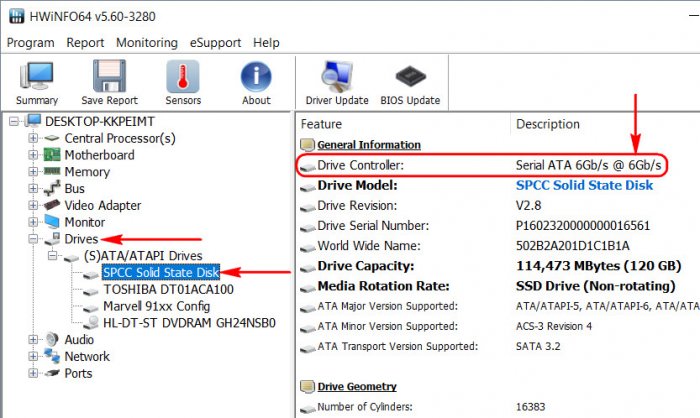Click the About info icon
700x418 pixels.
(x=256, y=76)
